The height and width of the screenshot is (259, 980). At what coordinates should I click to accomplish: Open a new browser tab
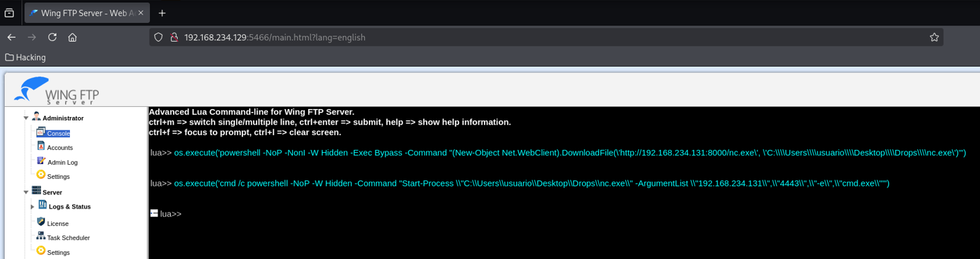point(162,13)
